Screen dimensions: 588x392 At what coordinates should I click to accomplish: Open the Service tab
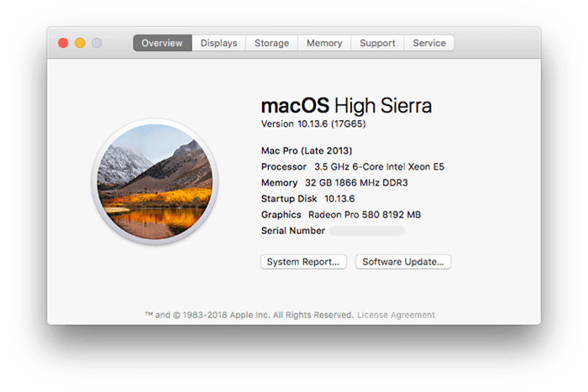[x=429, y=43]
